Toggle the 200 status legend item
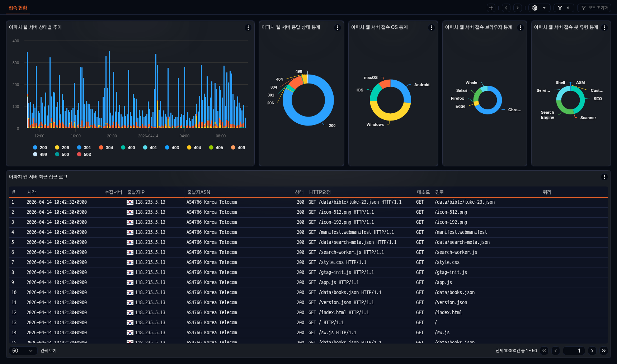617x364 pixels. [x=40, y=148]
